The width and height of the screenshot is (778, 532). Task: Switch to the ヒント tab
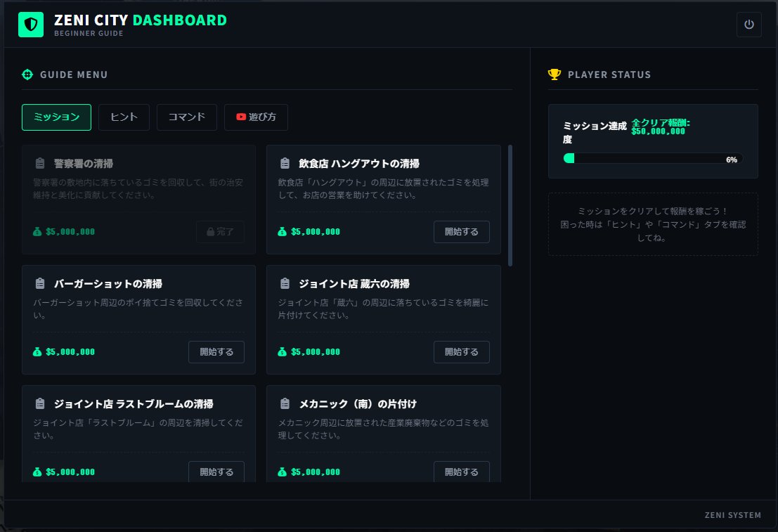click(x=124, y=117)
